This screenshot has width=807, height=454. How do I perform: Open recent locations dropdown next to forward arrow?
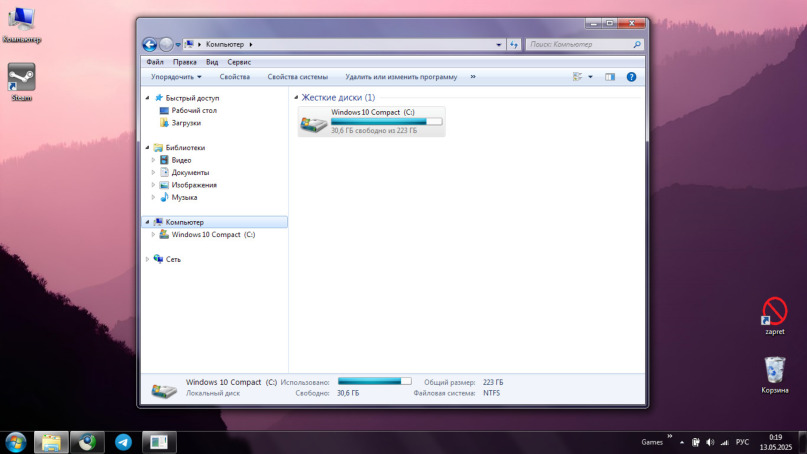coord(178,45)
